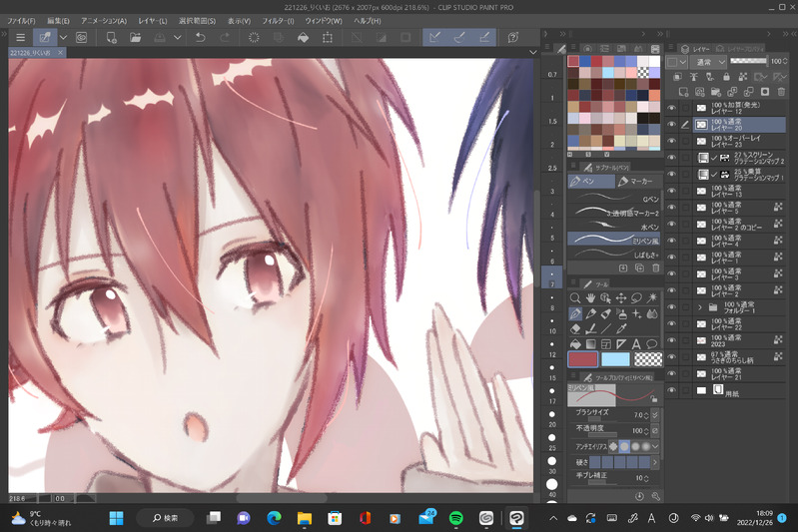Hide レイヤー 12 with its eye icon
The image size is (798, 532).
(671, 108)
